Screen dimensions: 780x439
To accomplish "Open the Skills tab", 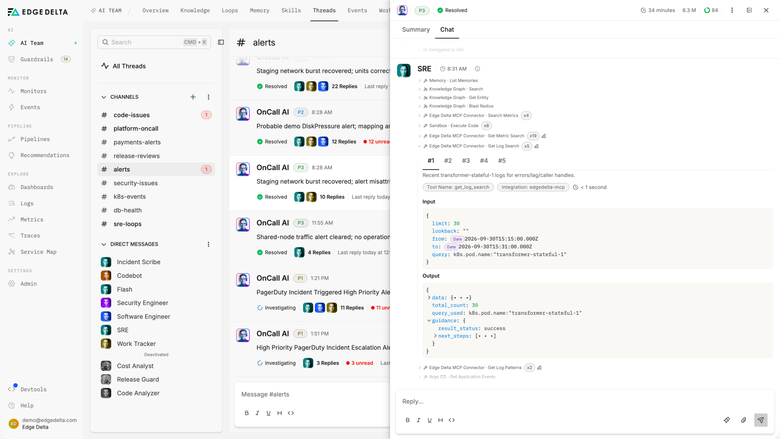I will coord(291,10).
